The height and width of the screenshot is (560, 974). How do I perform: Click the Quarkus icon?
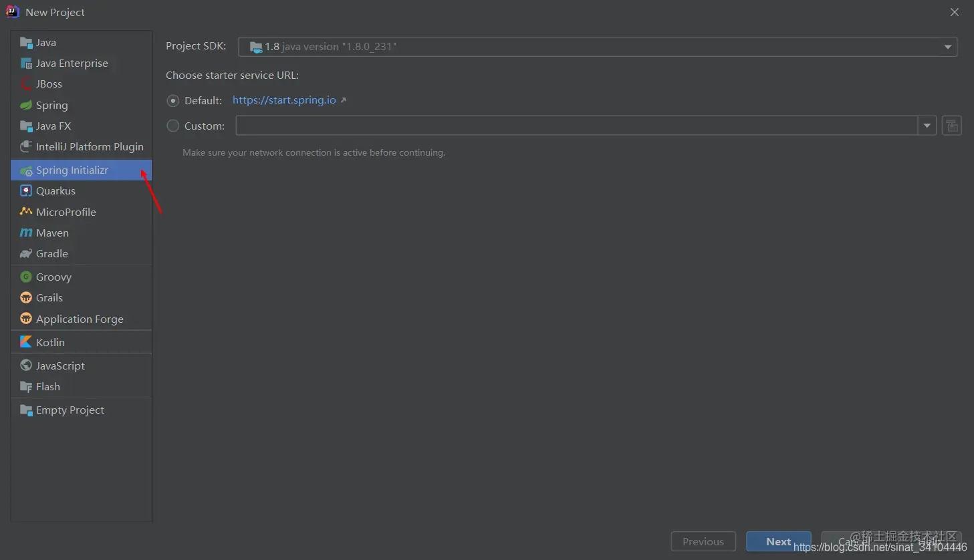coord(26,191)
